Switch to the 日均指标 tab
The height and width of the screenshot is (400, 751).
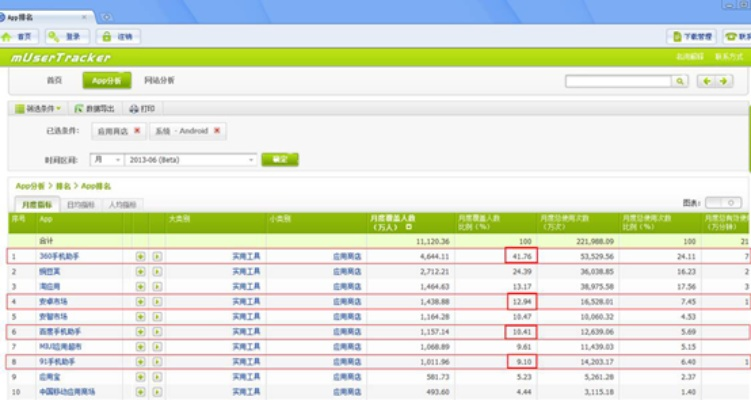pos(80,205)
